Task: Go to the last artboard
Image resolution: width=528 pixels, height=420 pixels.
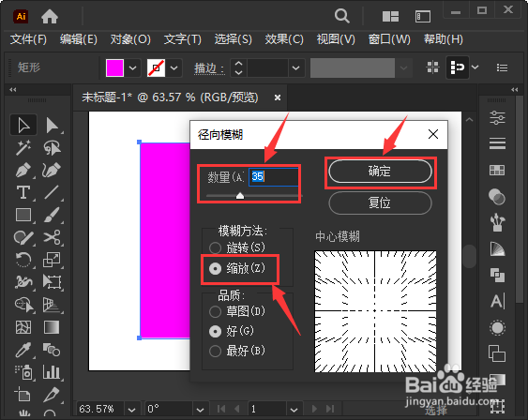Action: click(x=330, y=409)
